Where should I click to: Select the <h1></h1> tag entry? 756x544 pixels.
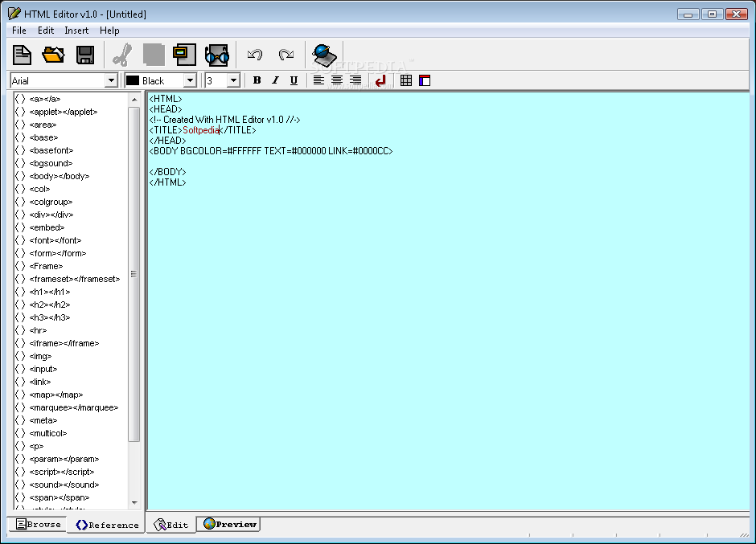50,292
